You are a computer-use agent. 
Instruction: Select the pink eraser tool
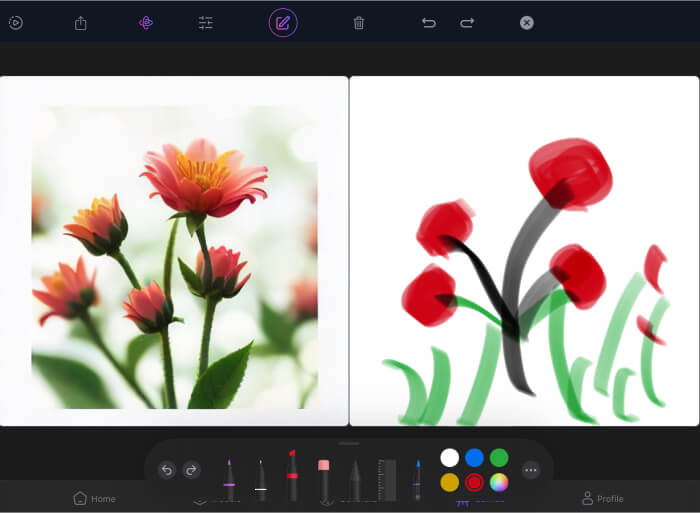(x=324, y=478)
